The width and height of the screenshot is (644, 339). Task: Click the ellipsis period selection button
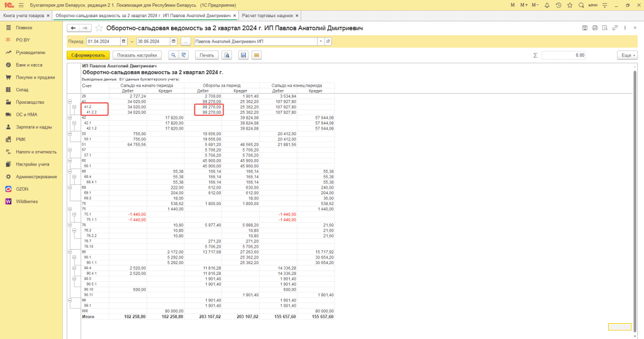coord(186,42)
